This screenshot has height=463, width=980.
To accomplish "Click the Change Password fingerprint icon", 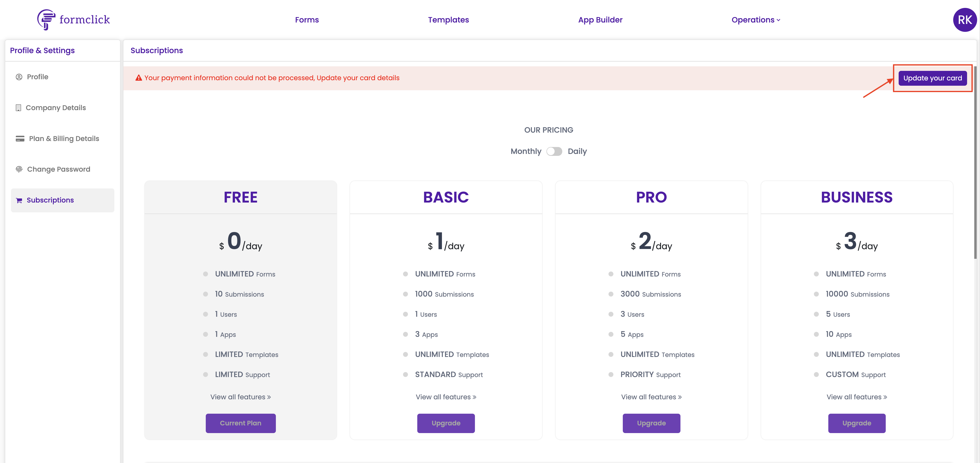I will point(19,169).
